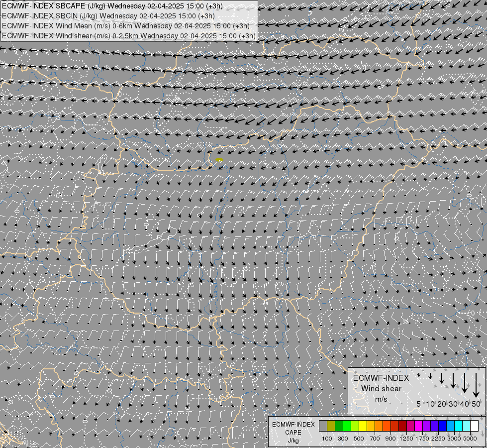This screenshot has width=487, height=448.
Task: Click the 'J/kg' unit in CAPE legend
Action: coord(293,441)
